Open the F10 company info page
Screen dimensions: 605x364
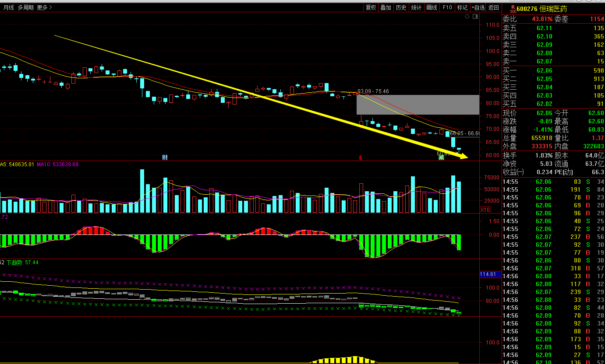point(447,7)
